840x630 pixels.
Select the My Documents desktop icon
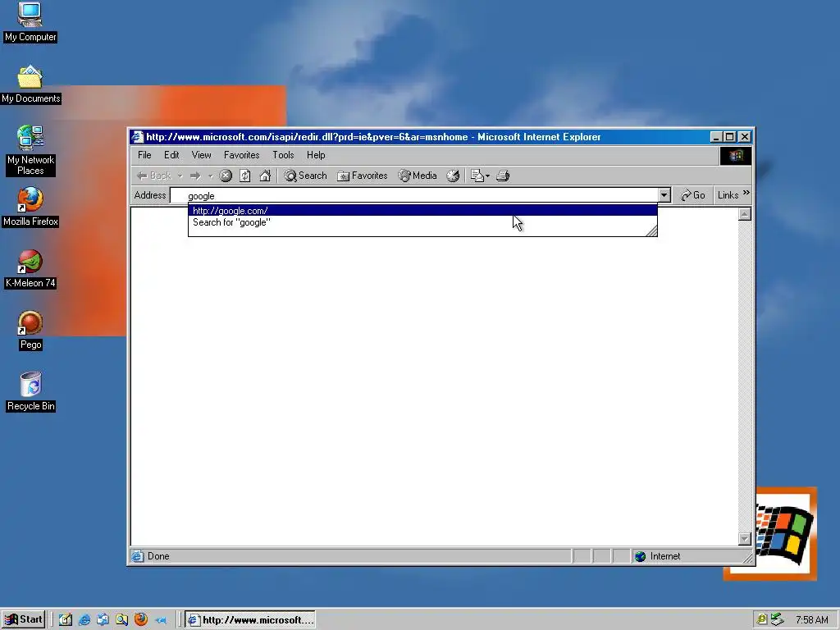(x=30, y=84)
